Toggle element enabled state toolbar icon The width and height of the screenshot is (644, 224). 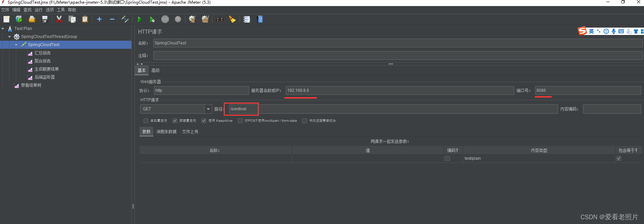pos(125,19)
